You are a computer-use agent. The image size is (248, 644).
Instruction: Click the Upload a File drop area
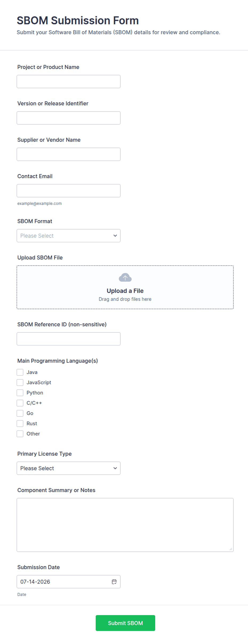tap(125, 287)
